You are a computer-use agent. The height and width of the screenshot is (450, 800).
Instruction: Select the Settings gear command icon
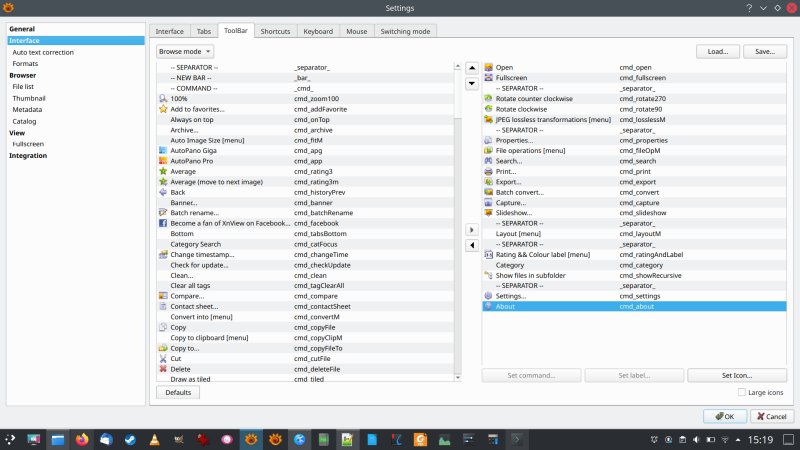[489, 296]
